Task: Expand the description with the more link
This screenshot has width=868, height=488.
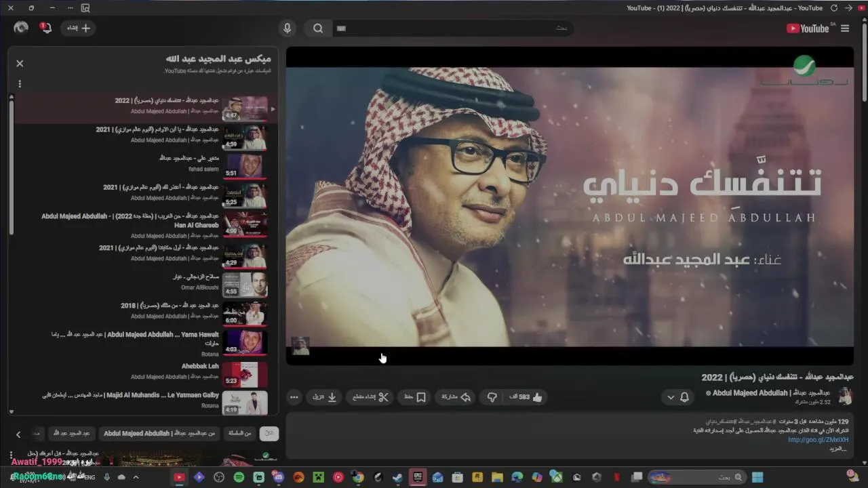Action: click(x=838, y=449)
